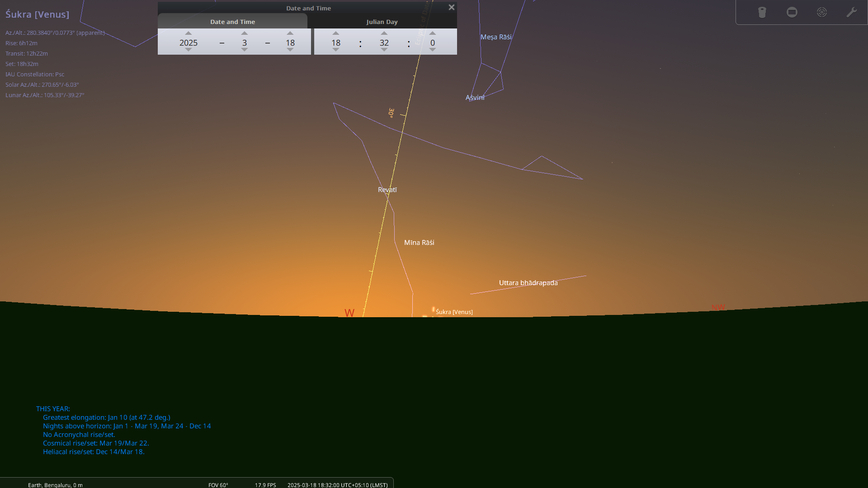
Task: Decrease the year stepper value
Action: (188, 51)
